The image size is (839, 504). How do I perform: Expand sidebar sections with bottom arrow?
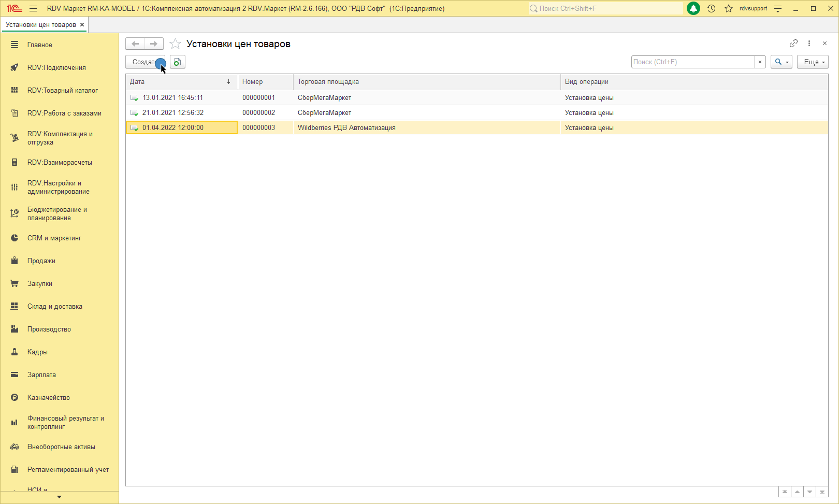60,497
